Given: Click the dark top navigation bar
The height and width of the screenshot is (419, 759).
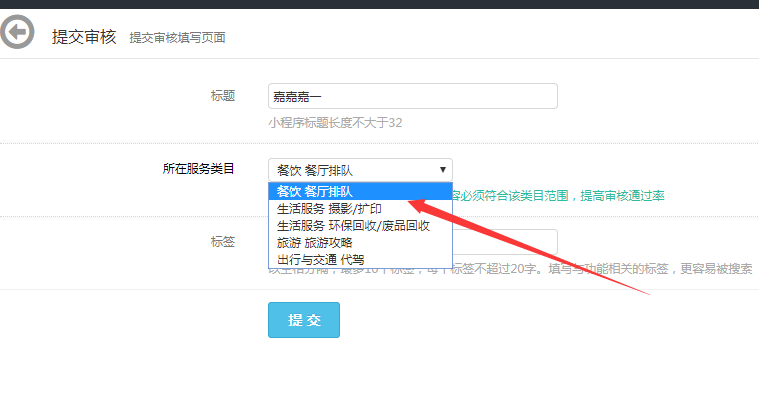Looking at the screenshot, I should click(380, 4).
